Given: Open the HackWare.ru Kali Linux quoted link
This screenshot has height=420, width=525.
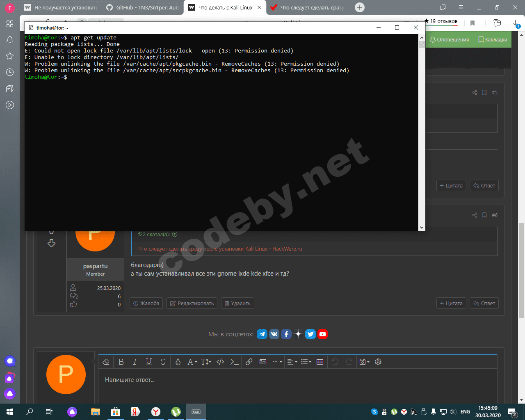Looking at the screenshot, I should (x=220, y=249).
